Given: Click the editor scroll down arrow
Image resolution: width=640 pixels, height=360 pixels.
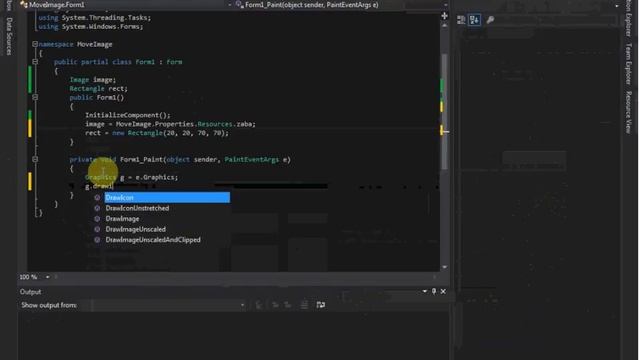Looking at the screenshot, I should click(x=444, y=267).
